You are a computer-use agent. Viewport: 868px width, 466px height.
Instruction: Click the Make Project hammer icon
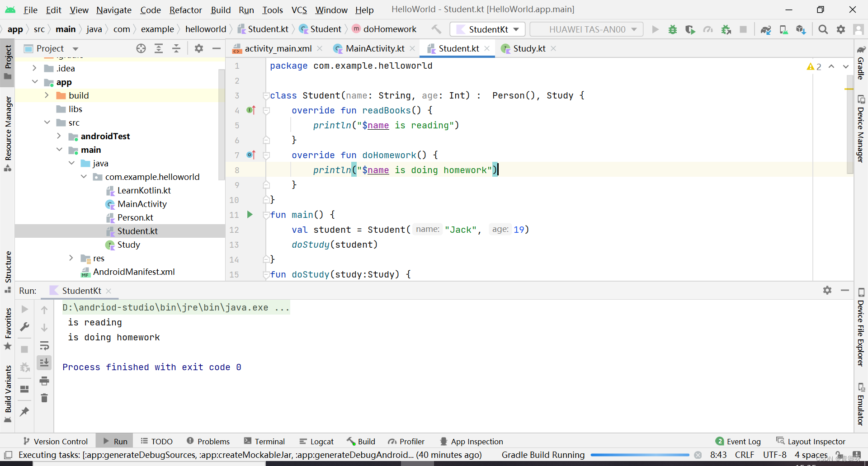coord(436,29)
